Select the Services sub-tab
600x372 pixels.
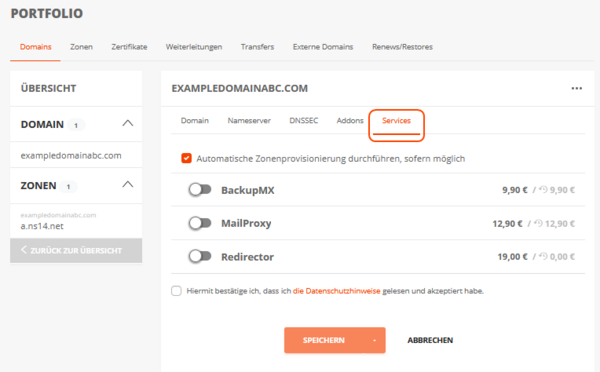point(396,121)
